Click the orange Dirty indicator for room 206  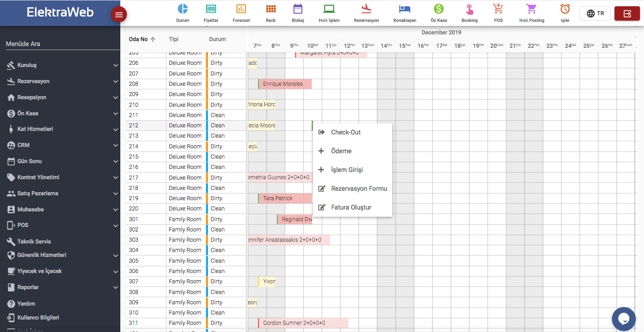207,63
